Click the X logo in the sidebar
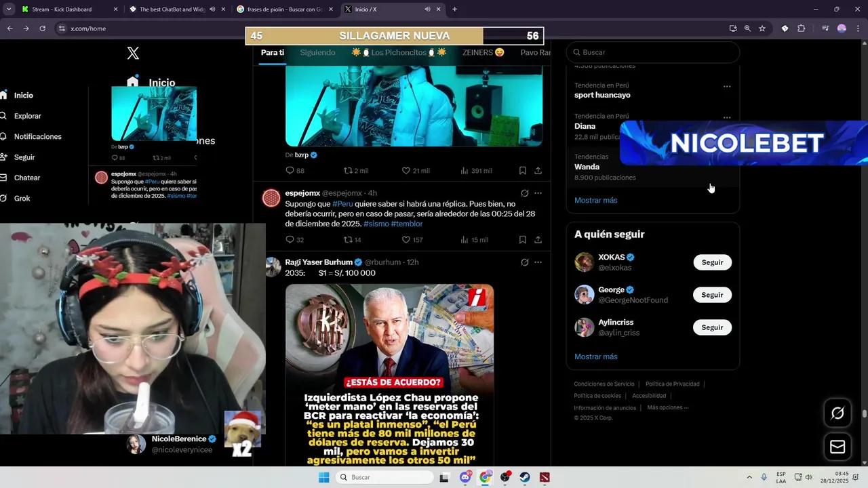Image resolution: width=868 pixels, height=488 pixels. pos(133,54)
